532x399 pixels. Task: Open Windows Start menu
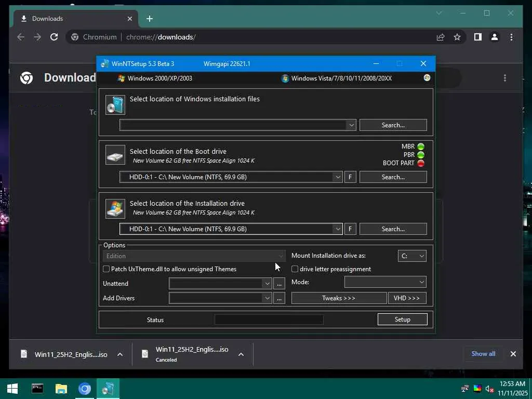tap(12, 389)
